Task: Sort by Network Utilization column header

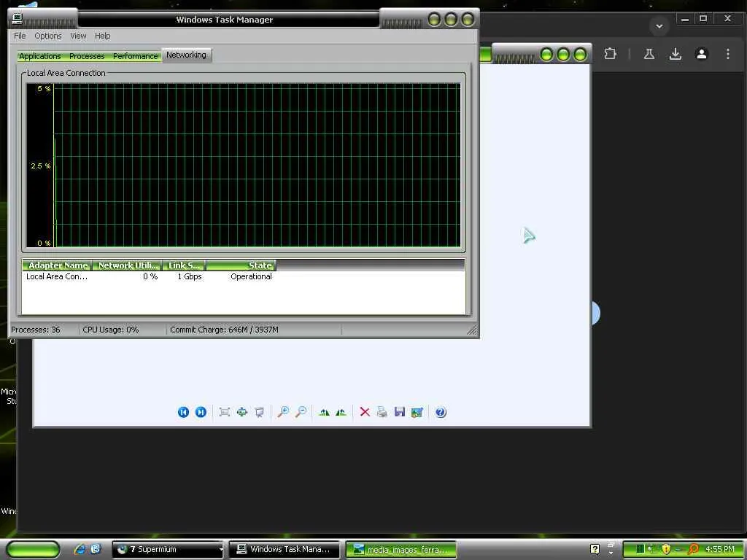Action: point(127,265)
